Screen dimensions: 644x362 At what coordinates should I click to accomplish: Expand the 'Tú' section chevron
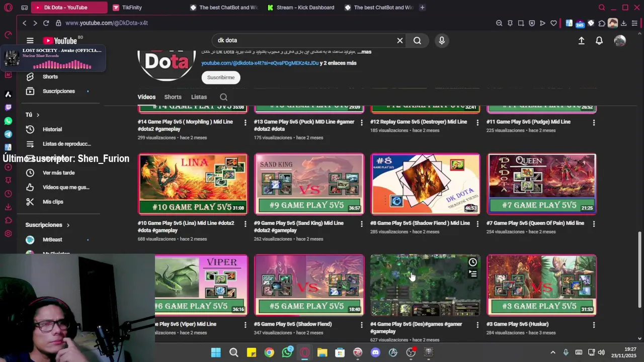click(x=37, y=115)
